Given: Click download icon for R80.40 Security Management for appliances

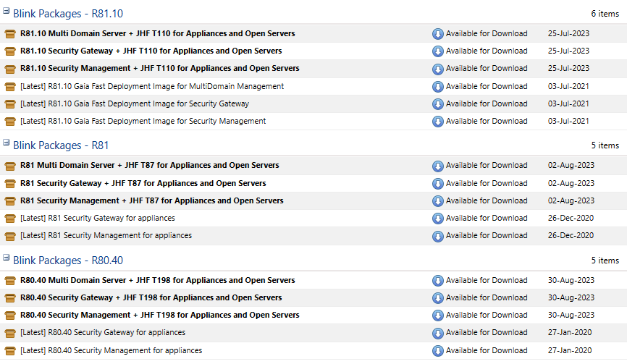Looking at the screenshot, I should 437,351.
